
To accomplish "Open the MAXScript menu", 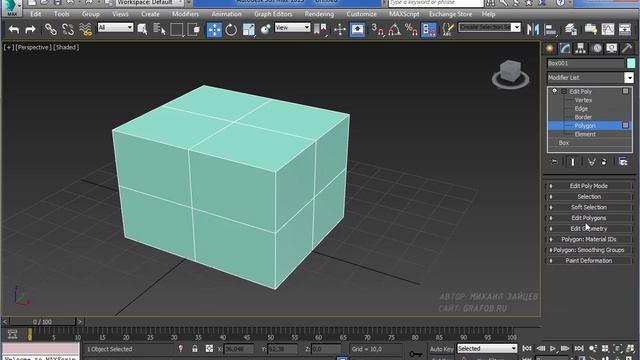I will [x=404, y=14].
